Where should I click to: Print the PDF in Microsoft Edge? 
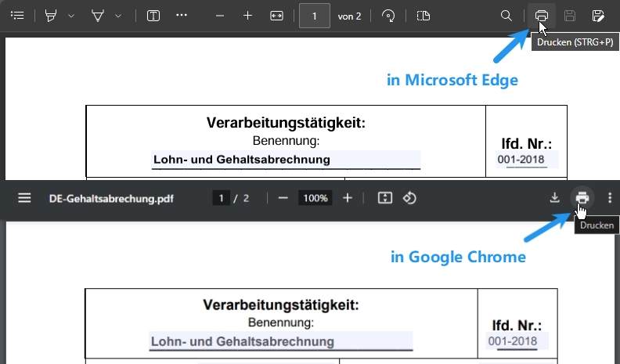point(541,16)
